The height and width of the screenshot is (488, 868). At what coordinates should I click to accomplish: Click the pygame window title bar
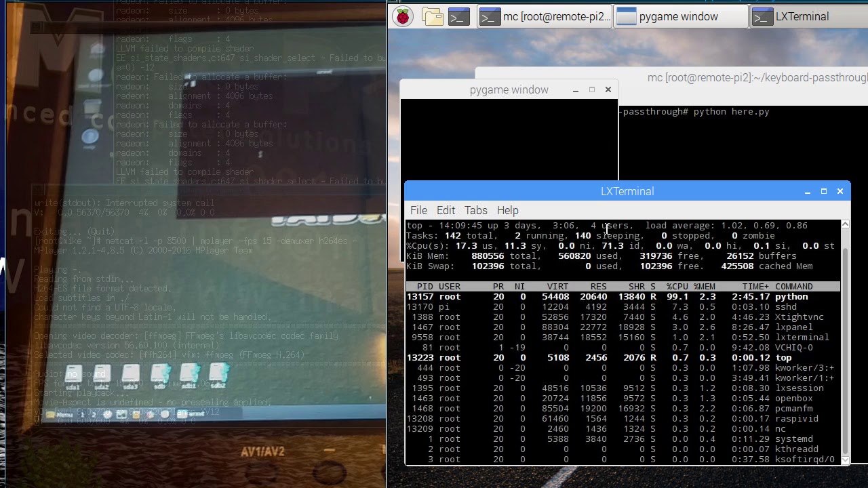pos(509,90)
